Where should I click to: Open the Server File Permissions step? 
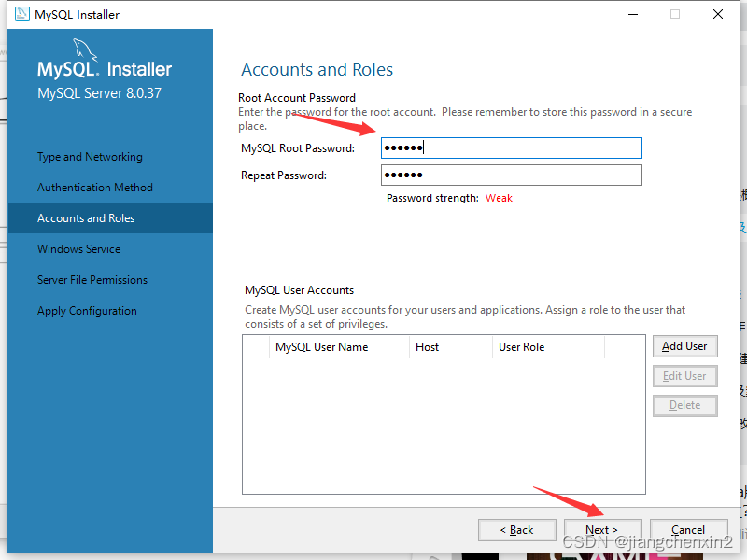pos(92,279)
